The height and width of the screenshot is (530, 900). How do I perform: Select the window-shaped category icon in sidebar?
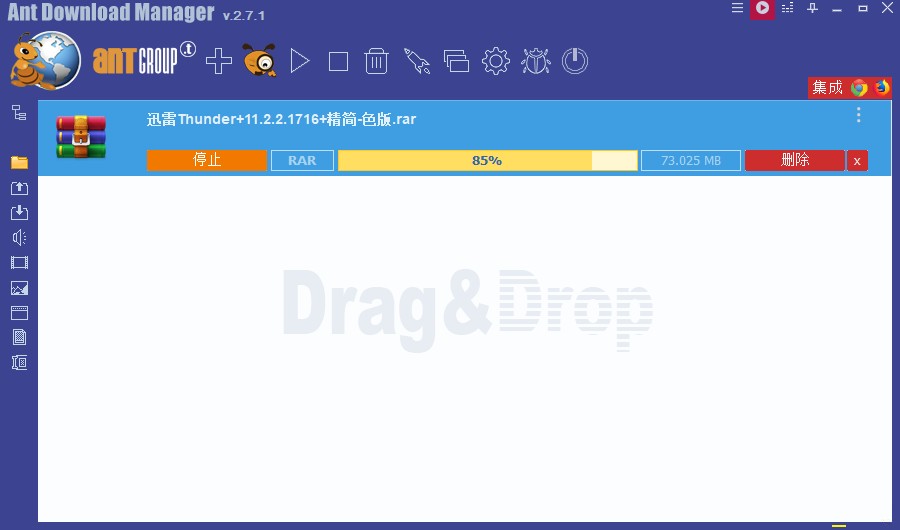click(x=19, y=312)
